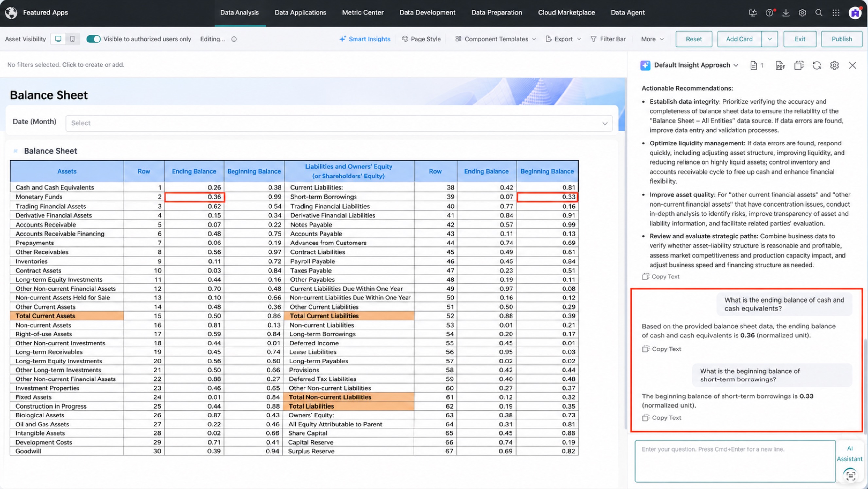The width and height of the screenshot is (868, 489).
Task: Click the copy insights icon in panel header
Action: click(799, 65)
